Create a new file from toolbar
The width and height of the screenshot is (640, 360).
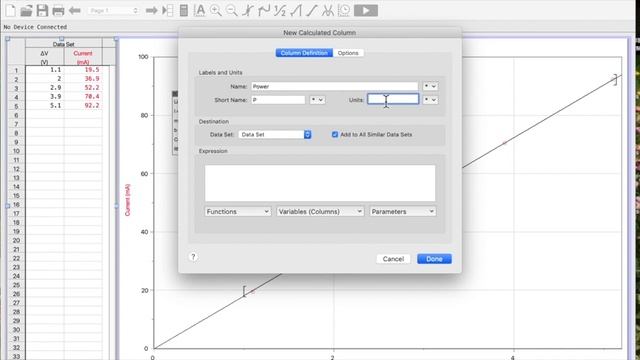(x=11, y=10)
